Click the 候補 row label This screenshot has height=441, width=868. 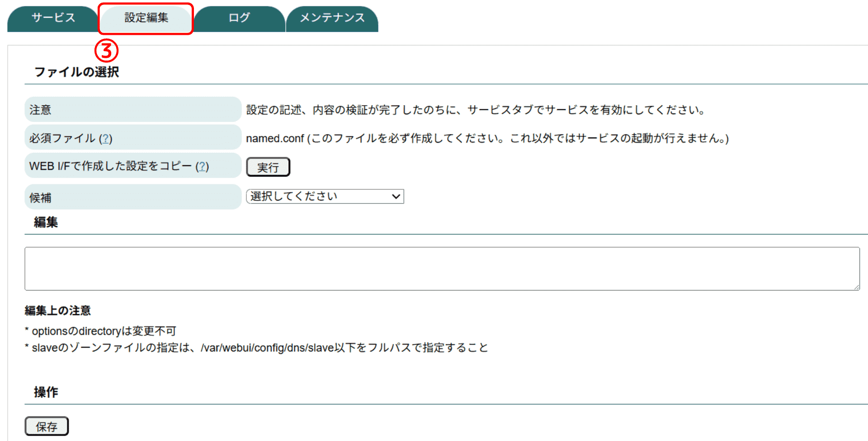click(41, 197)
